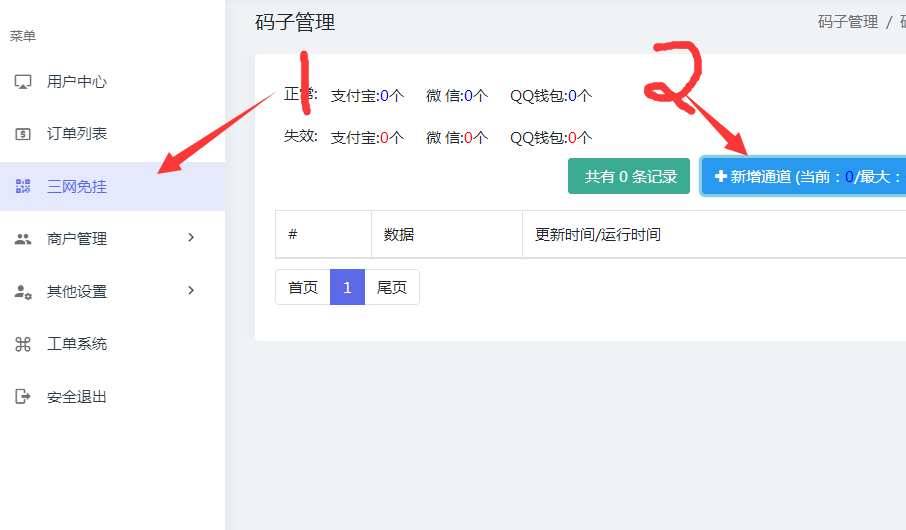Click the user-gear icon beside 其他设置

pyautogui.click(x=23, y=292)
